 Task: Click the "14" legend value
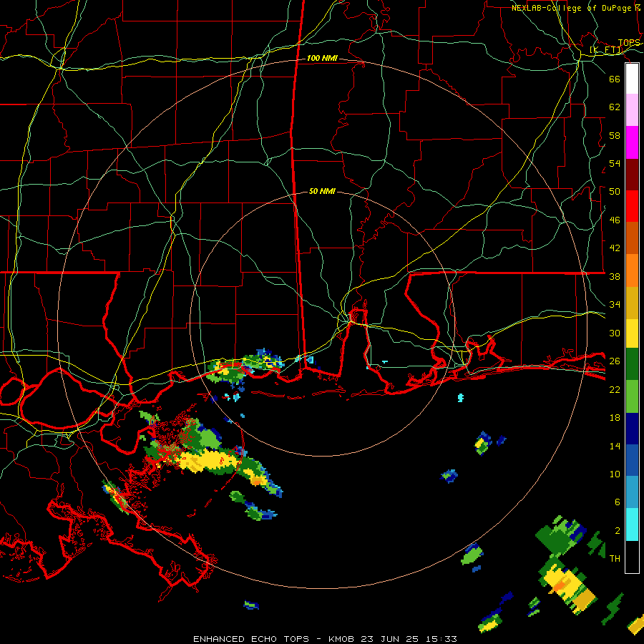(615, 446)
